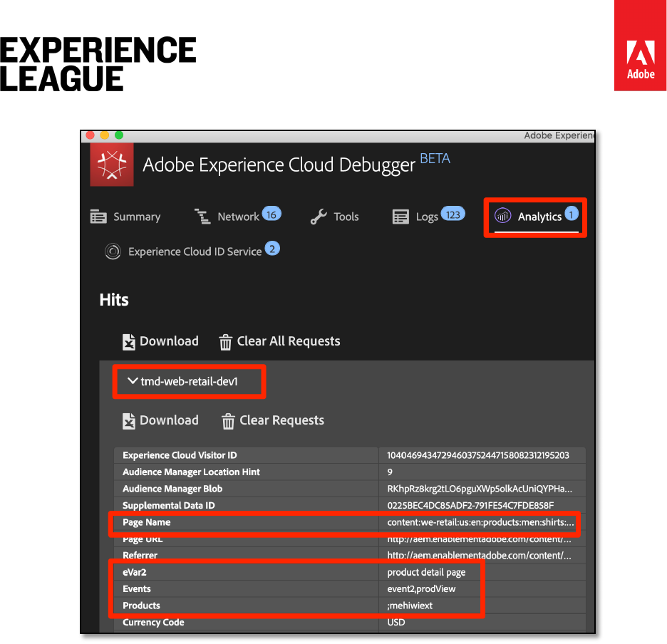Screen dimensions: 667x644
Task: Select the Page Name label
Action: (x=146, y=522)
